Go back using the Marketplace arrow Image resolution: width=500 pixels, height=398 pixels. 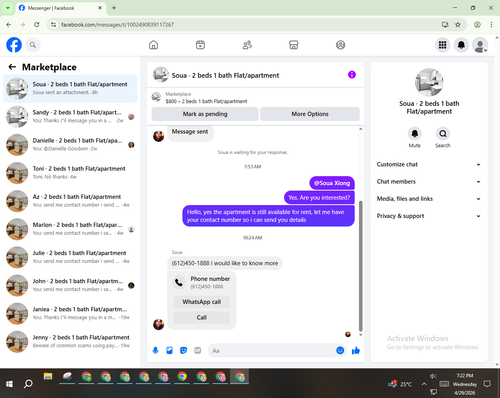pyautogui.click(x=12, y=67)
